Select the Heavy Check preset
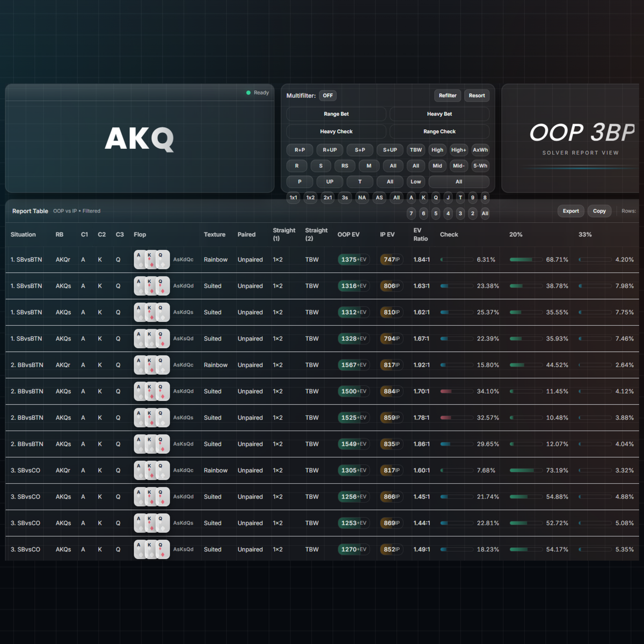 click(336, 131)
